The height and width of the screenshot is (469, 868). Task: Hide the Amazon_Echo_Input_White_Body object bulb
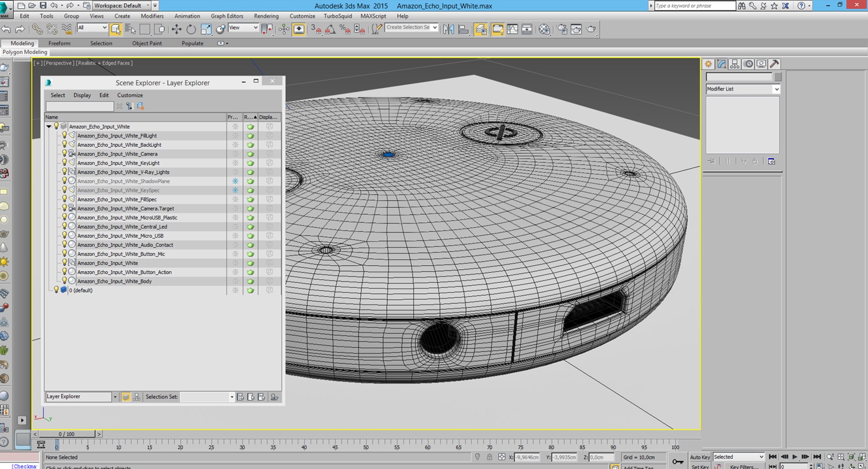click(64, 281)
